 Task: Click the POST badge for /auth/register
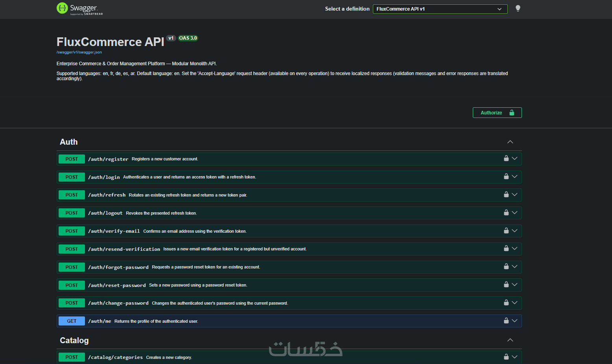point(72,159)
